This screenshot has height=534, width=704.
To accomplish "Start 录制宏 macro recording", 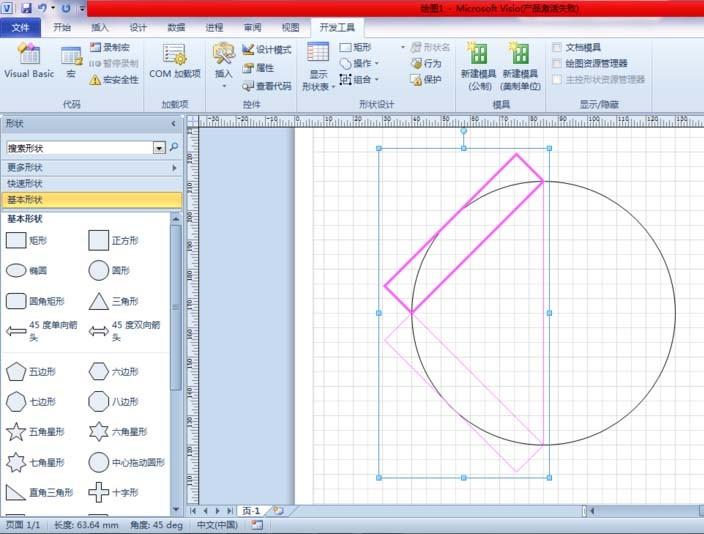I will coord(110,47).
